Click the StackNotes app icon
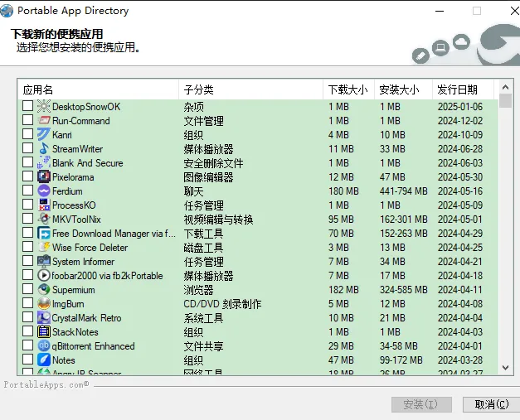Screen dimensions: 520x420 [x=44, y=331]
